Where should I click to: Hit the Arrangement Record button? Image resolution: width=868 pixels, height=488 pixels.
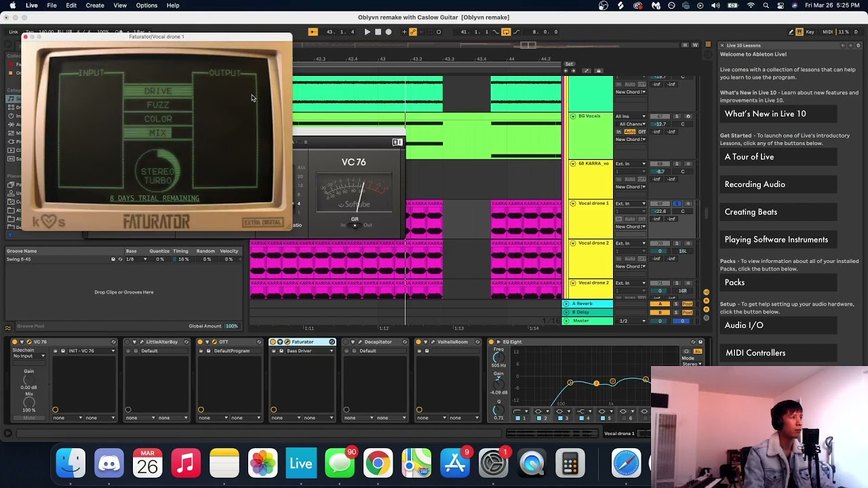[x=389, y=32]
